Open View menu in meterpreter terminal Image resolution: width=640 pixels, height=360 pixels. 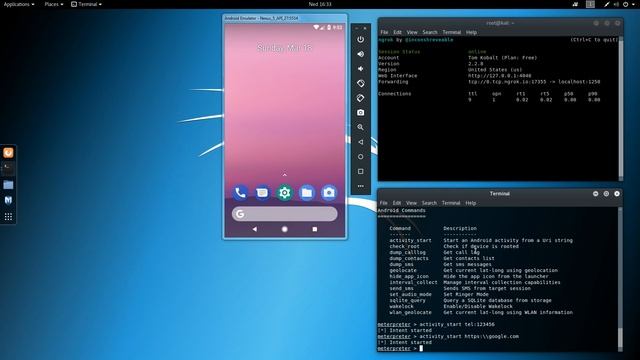point(411,203)
